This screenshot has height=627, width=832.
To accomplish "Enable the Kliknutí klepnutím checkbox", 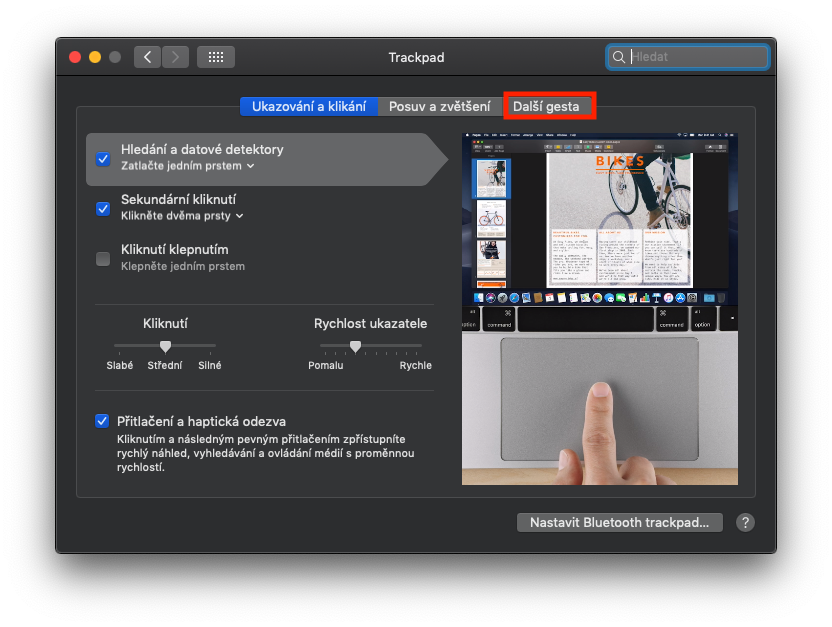I will click(x=102, y=258).
